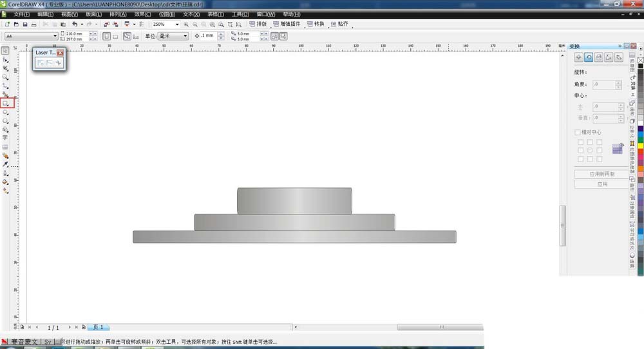Select the Eyedropper tool
This screenshot has height=349, width=644.
tap(6, 164)
